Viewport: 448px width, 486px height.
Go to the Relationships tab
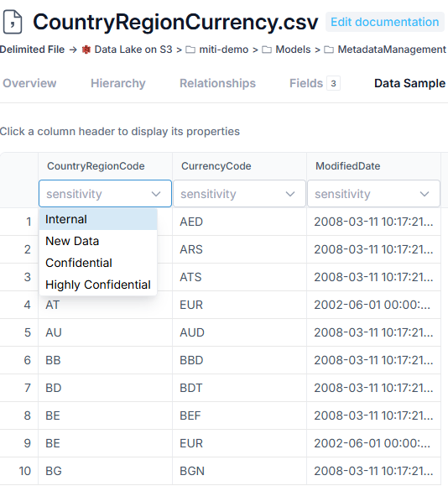[x=217, y=83]
